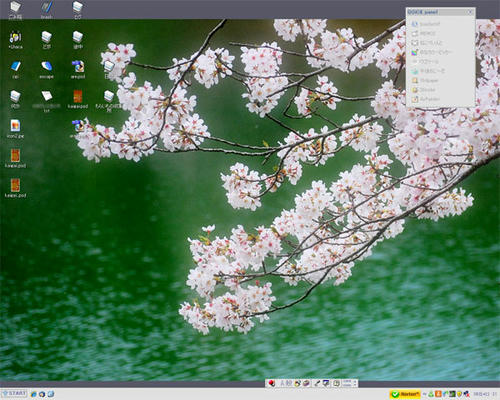500x400 pixels.
Task: Click the language bar stepper arrows
Action: coord(355,383)
